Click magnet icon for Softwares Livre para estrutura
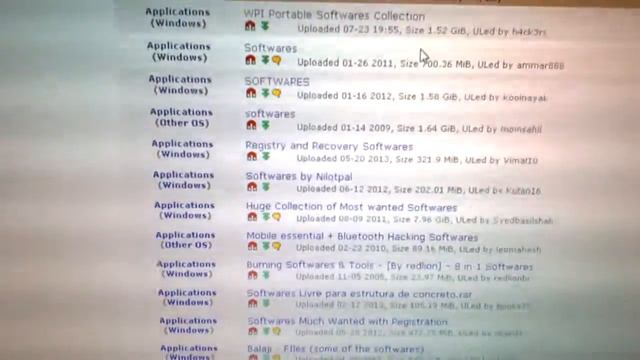Image resolution: width=640 pixels, height=360 pixels. [x=253, y=303]
